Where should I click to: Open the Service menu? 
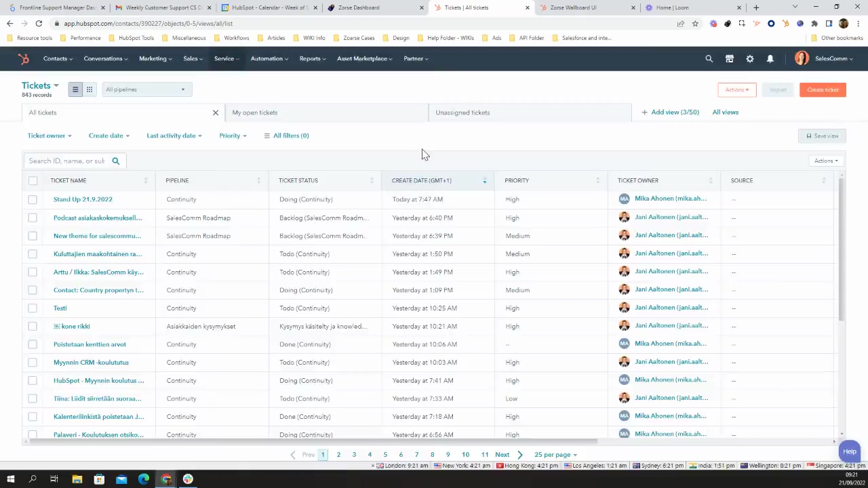(x=227, y=59)
